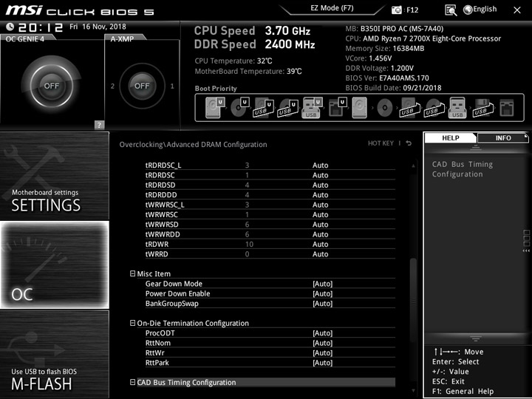Open the OC overclocking section
The image size is (532, 399).
click(55, 265)
